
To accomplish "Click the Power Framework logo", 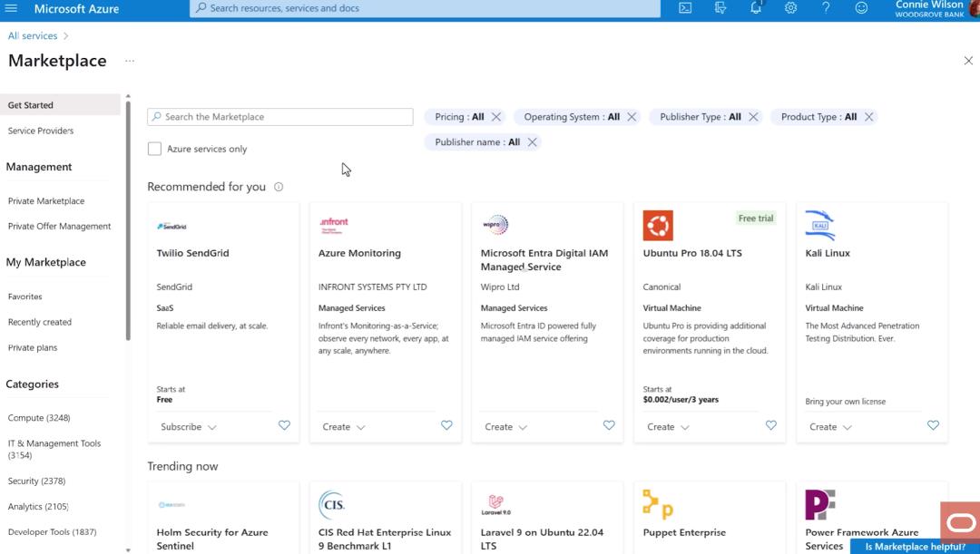I will click(x=820, y=505).
